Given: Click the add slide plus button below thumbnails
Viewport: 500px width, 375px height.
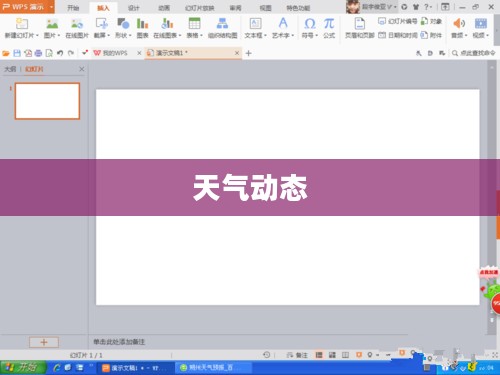Looking at the screenshot, I should (44, 342).
